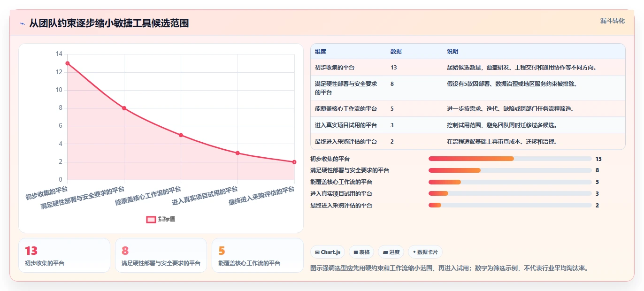Screen dimensions: 644x291
Task: Click the y-axis tick label 10
Action: click(x=59, y=90)
